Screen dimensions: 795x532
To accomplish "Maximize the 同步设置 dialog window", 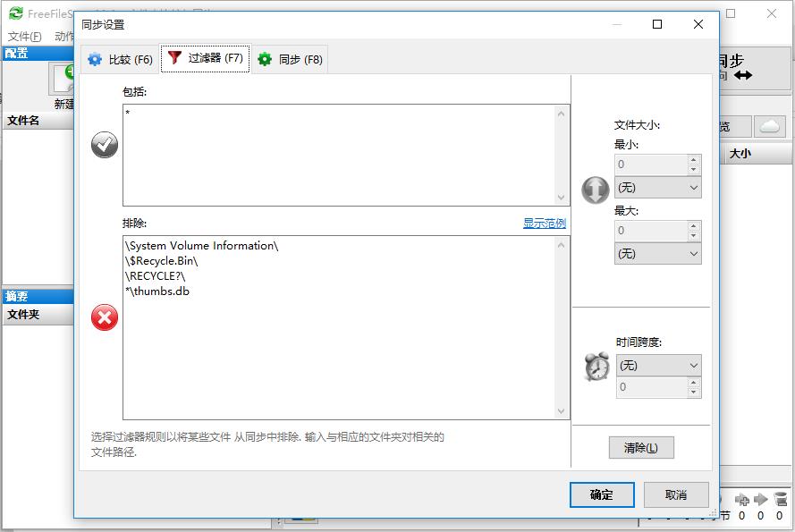I will [x=657, y=24].
